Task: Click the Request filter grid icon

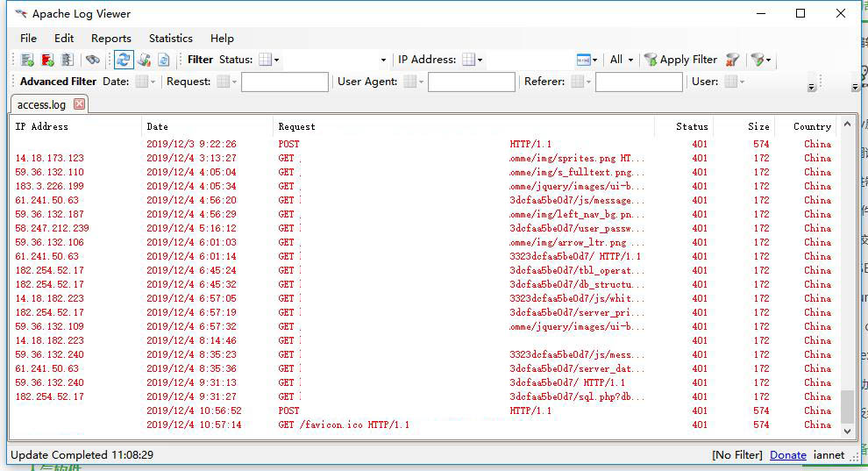Action: click(x=223, y=82)
